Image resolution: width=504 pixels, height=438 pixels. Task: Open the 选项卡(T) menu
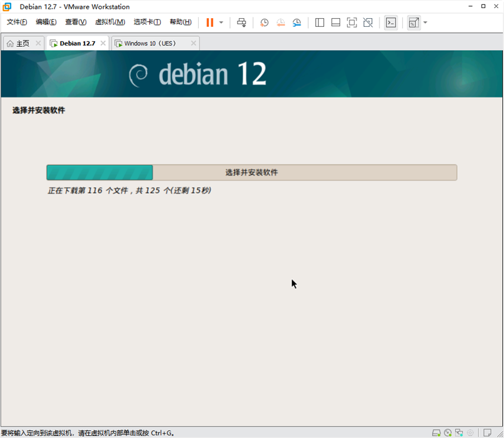coord(147,22)
